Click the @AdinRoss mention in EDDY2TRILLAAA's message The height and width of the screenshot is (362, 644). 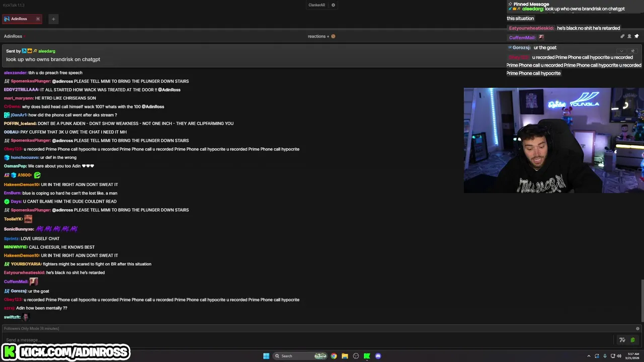coord(169,89)
